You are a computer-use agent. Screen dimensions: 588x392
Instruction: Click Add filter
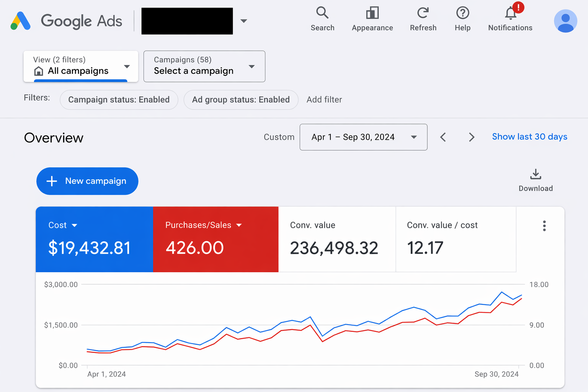coord(324,100)
